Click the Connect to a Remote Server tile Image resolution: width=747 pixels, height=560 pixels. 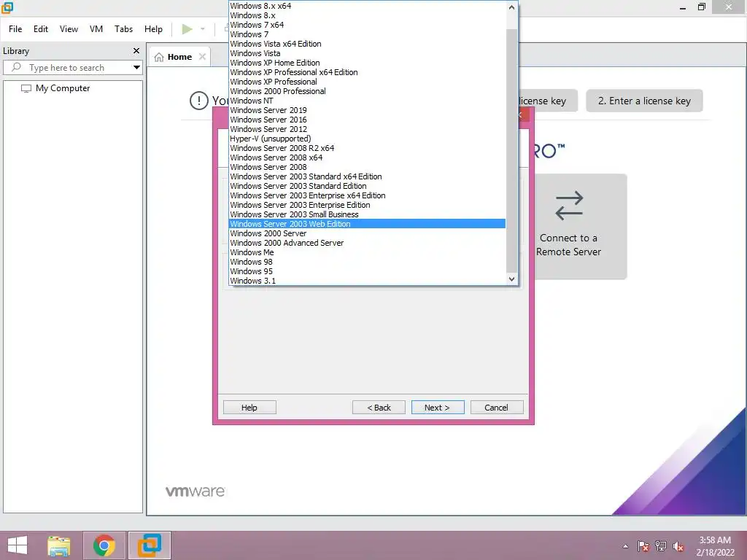(581, 226)
